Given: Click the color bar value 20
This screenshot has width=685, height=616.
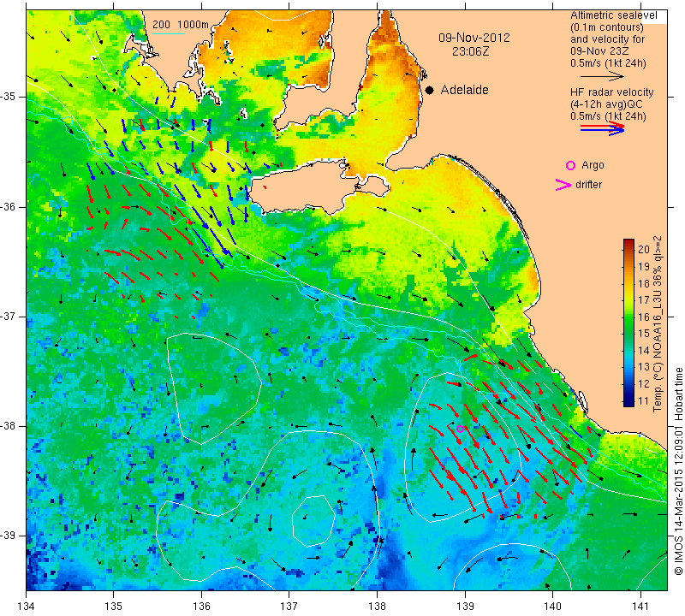Looking at the screenshot, I should point(644,249).
